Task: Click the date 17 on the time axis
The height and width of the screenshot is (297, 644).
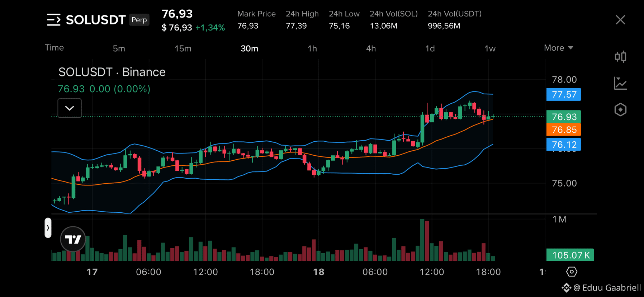Action: pos(92,272)
